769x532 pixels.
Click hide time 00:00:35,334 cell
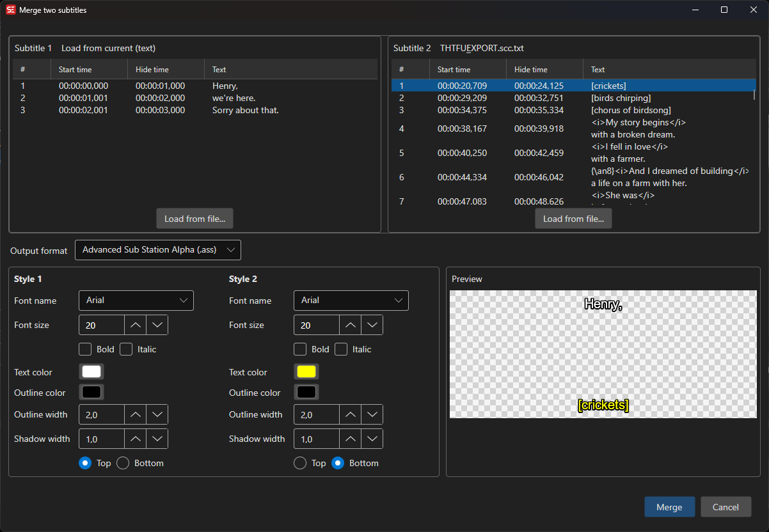pos(539,110)
